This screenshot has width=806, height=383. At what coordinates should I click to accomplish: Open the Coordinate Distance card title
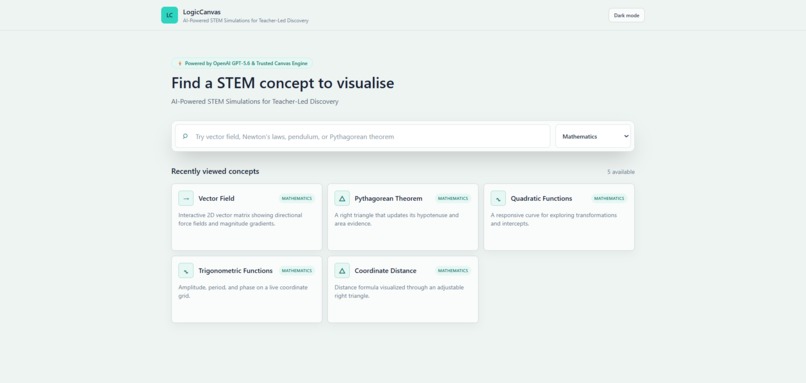(x=386, y=270)
